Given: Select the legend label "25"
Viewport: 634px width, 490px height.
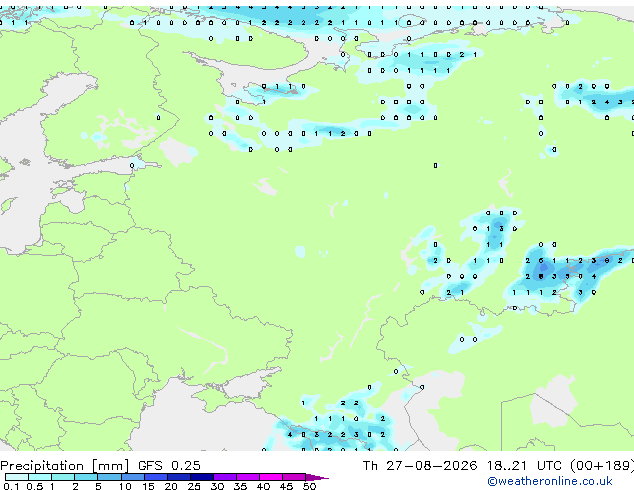Looking at the screenshot, I should click(x=194, y=486).
